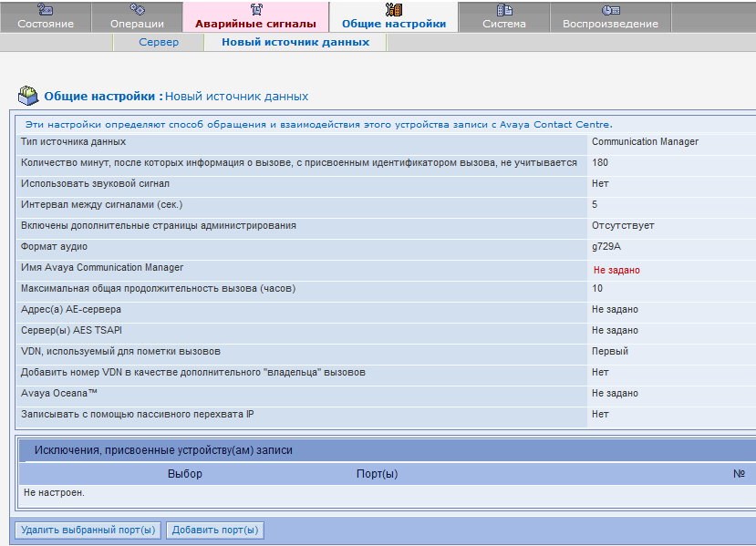Select the Новый источник данных sub-tab
The image size is (756, 546).
[295, 42]
